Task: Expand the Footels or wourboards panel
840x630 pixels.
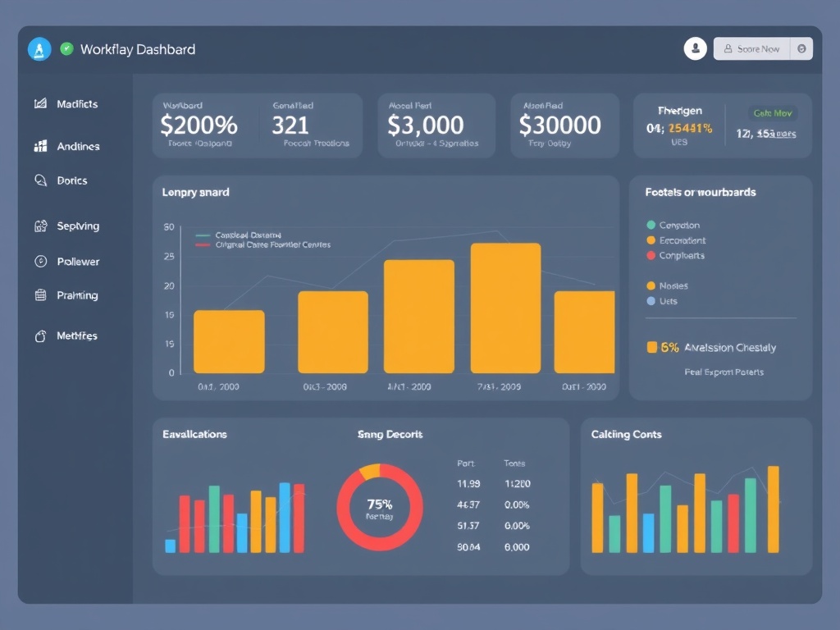Action: click(x=701, y=191)
